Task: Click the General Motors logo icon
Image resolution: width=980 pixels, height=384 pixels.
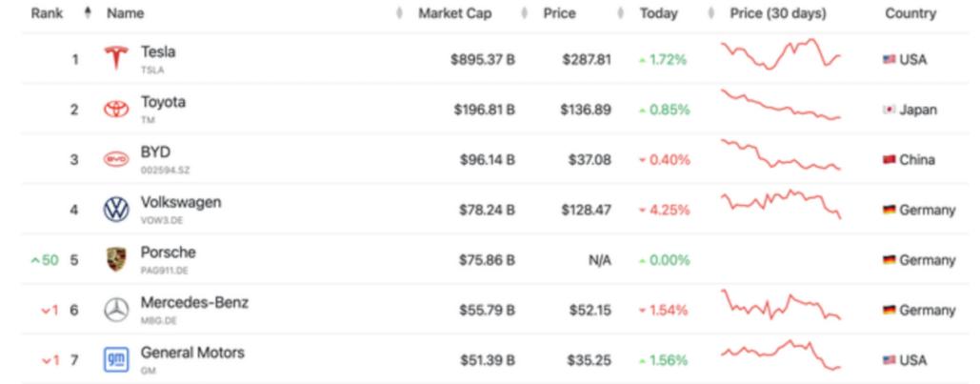Action: point(115,360)
